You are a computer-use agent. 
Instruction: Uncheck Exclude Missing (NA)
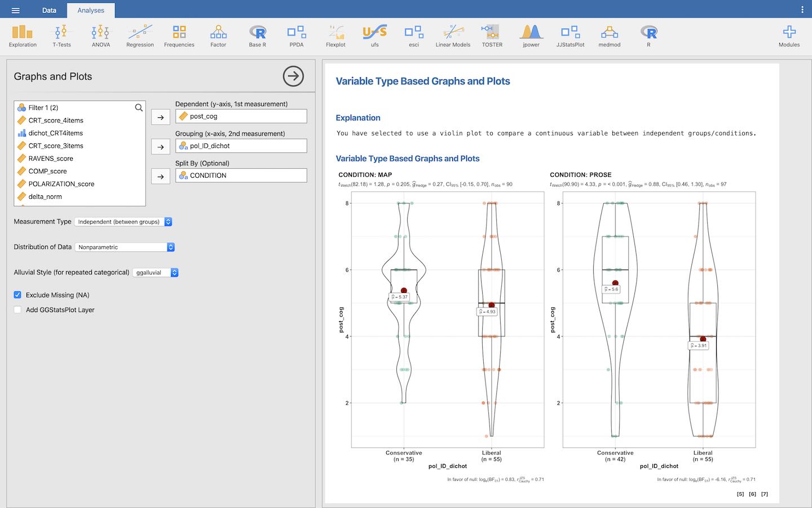17,295
